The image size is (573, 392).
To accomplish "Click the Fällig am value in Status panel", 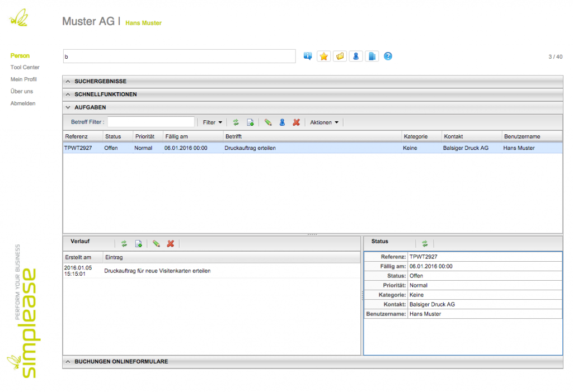I will click(431, 266).
